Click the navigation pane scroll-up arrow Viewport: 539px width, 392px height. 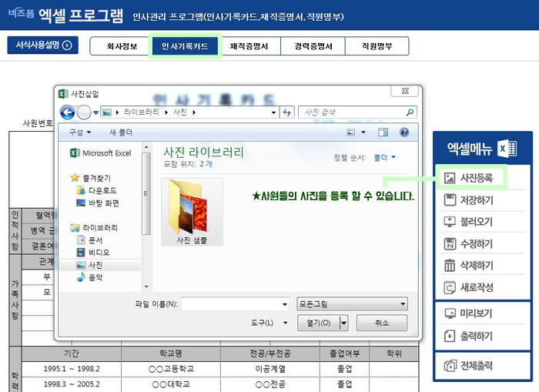click(x=146, y=147)
